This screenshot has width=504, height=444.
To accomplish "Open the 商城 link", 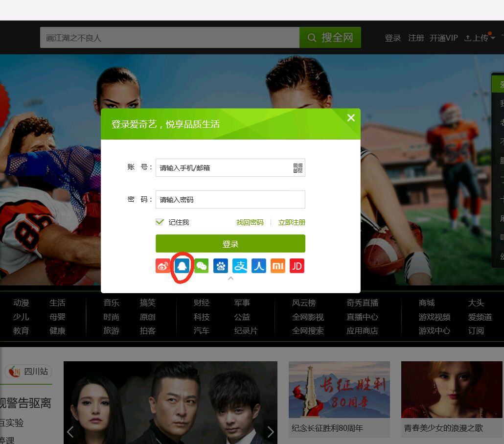I will click(427, 303).
